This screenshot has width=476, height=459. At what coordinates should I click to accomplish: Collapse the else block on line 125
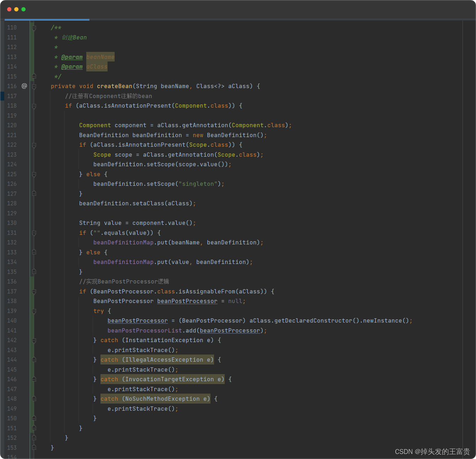tap(34, 174)
